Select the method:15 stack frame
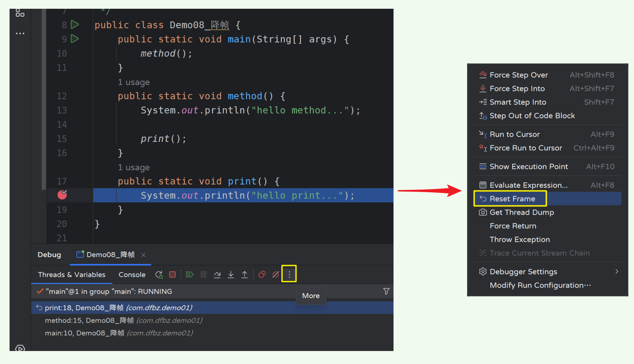Viewport: 634px width, 364px height. (x=124, y=320)
